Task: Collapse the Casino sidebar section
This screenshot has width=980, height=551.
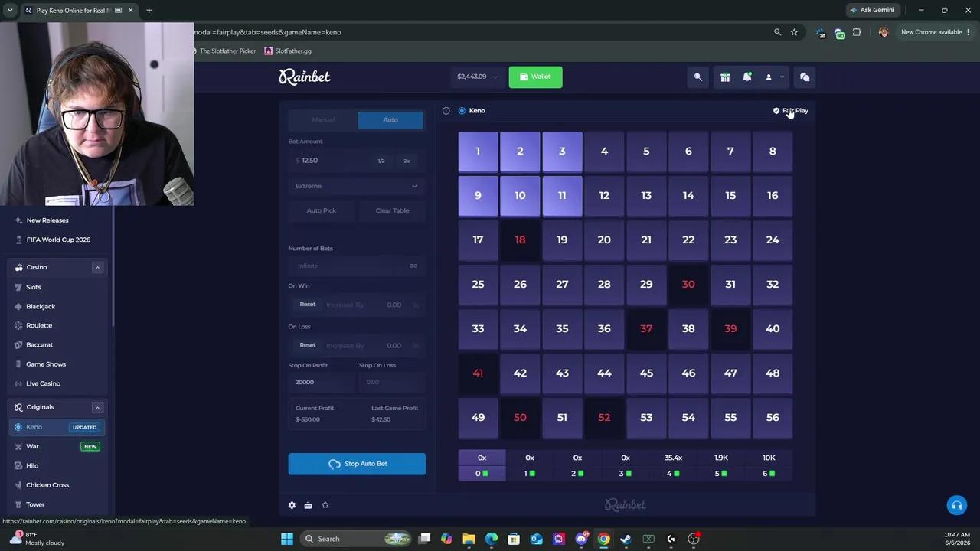Action: [97, 267]
